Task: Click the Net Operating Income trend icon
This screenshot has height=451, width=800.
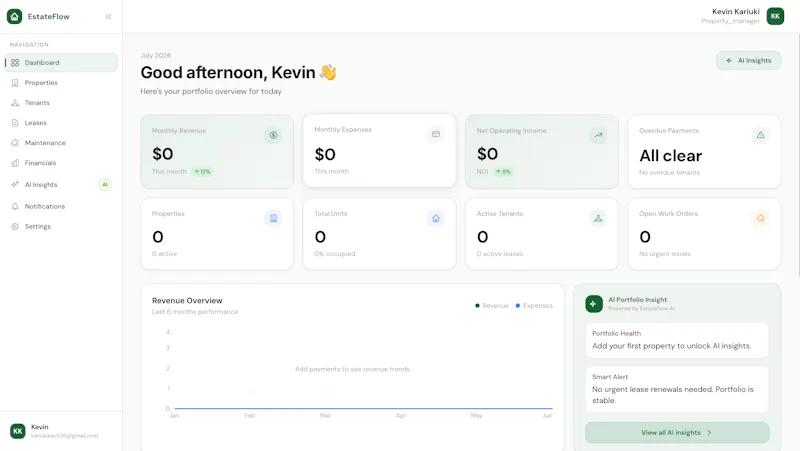Action: 598,135
